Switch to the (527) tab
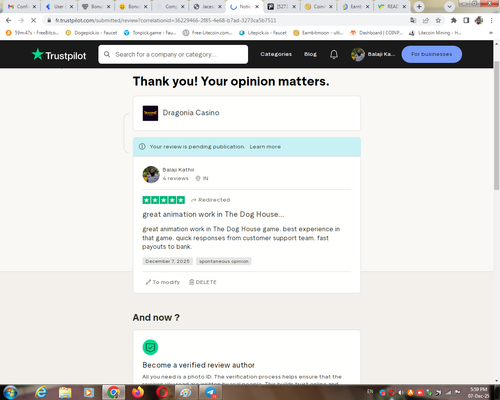This screenshot has height=400, width=500. 282,7
